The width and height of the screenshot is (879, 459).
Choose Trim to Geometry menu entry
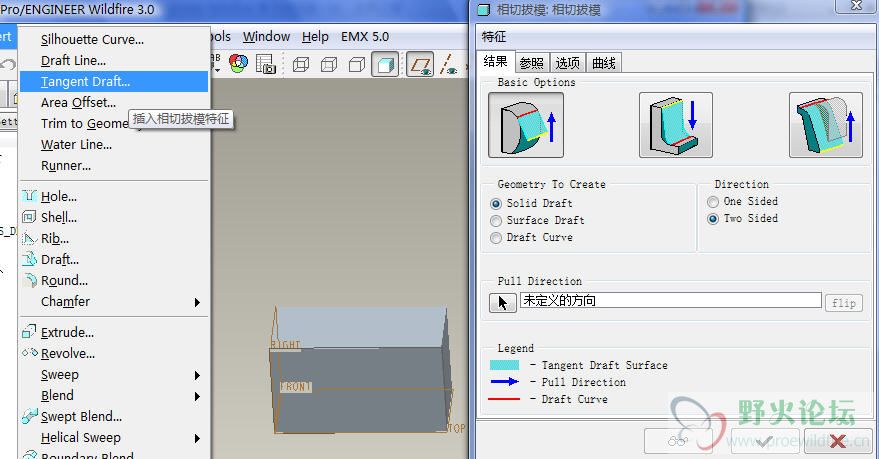[x=85, y=123]
